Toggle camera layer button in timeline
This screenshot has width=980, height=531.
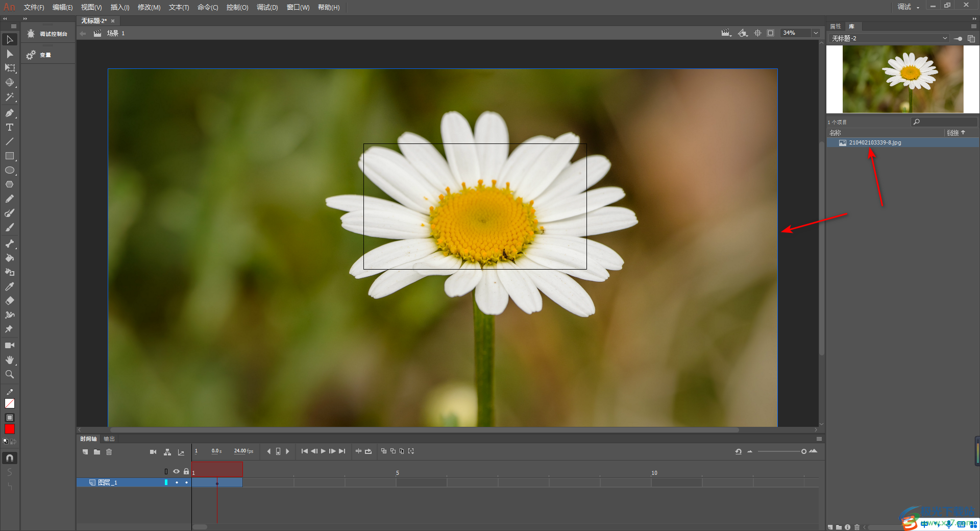pyautogui.click(x=153, y=452)
